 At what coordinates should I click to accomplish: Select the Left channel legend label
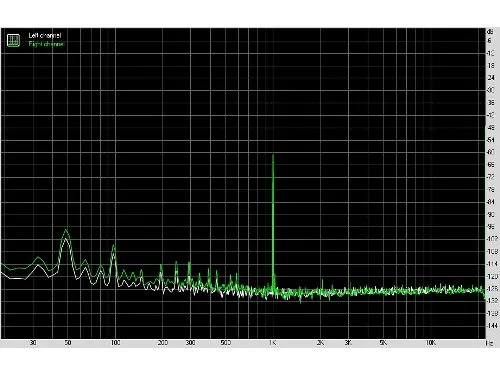click(45, 35)
